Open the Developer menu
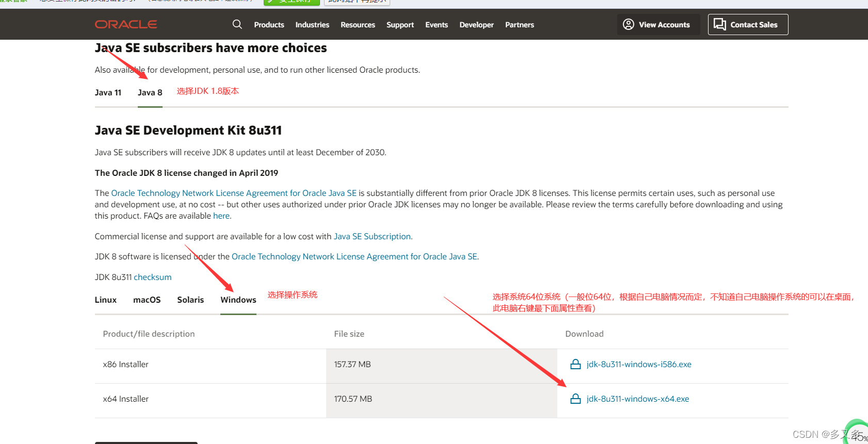Screen dimensions: 868x444 [476, 25]
